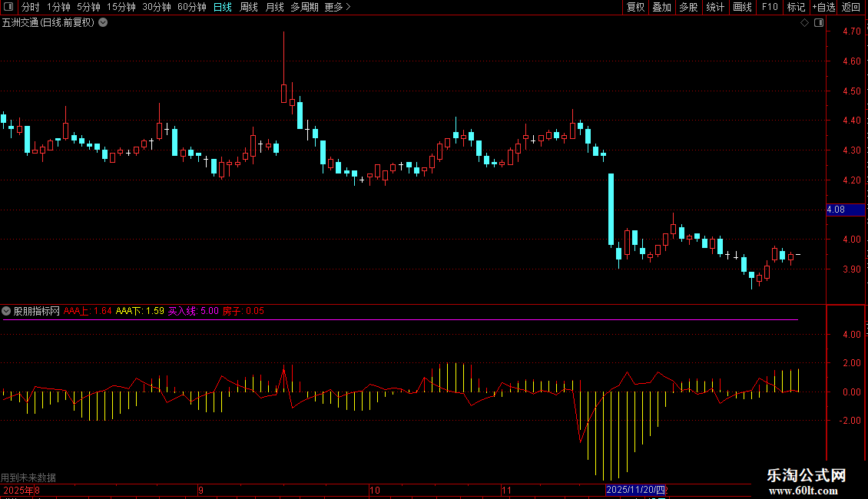This screenshot has height=499, width=868.
Task: Click the 房子: 0.05 indicator value
Action: [243, 311]
